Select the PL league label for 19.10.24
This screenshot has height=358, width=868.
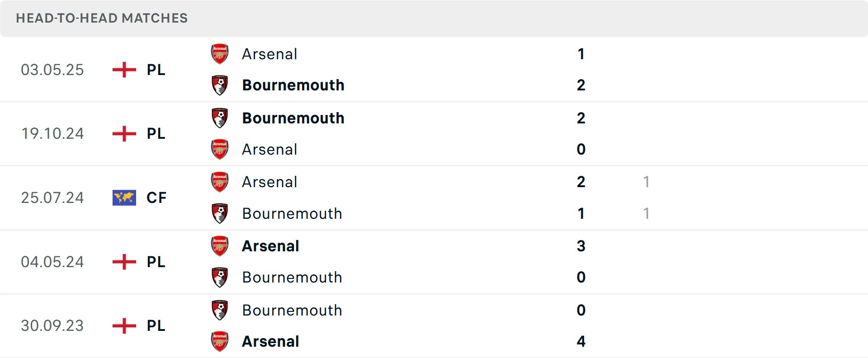tap(156, 134)
